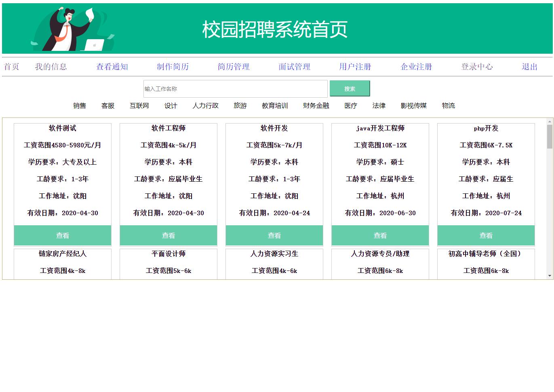Open the 用户注册 user registration page
This screenshot has height=392, width=554.
click(356, 67)
